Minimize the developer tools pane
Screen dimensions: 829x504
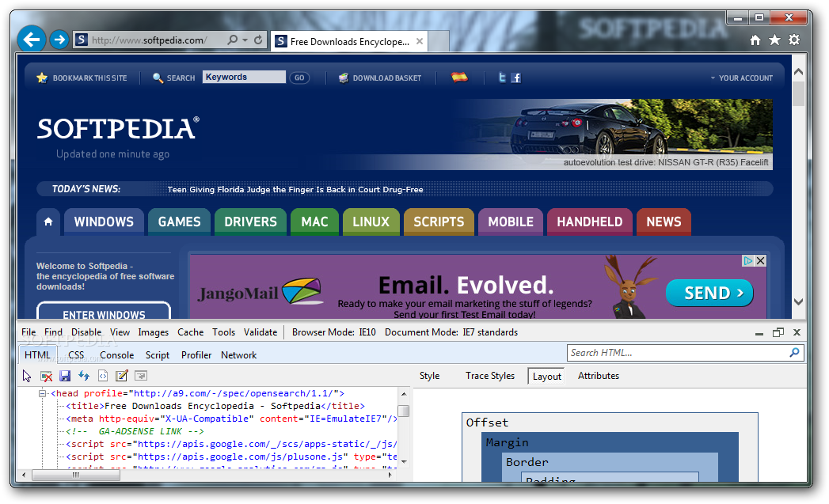click(759, 333)
